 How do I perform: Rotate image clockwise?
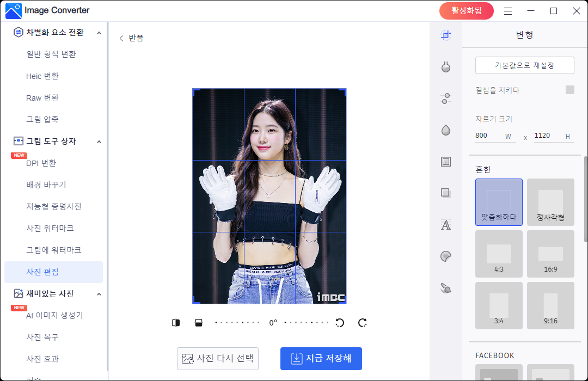coord(362,323)
